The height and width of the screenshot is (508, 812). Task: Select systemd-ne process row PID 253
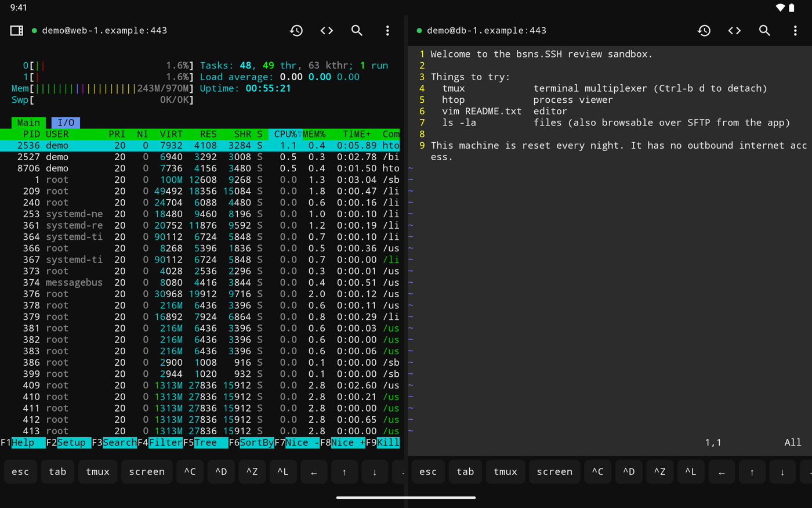[x=200, y=214]
